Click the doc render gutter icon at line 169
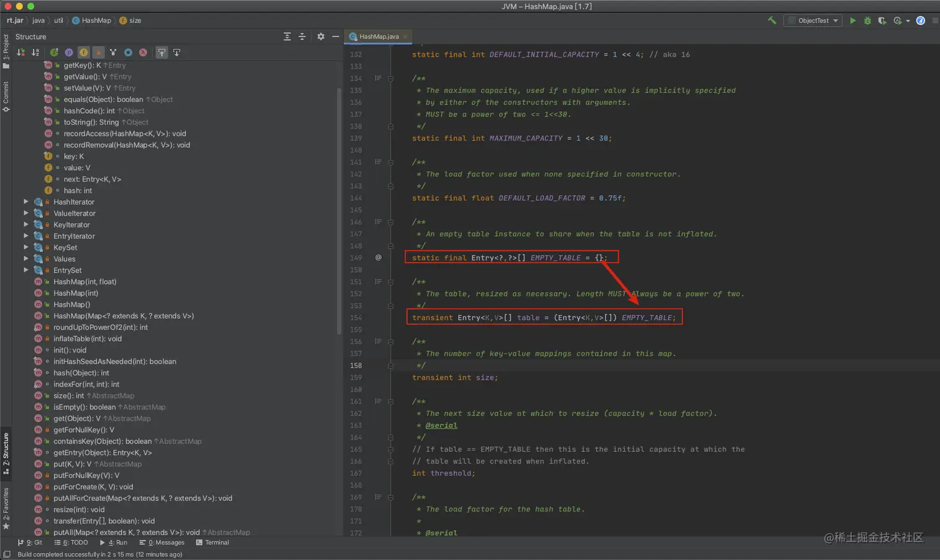Viewport: 940px width, 560px height. point(378,497)
